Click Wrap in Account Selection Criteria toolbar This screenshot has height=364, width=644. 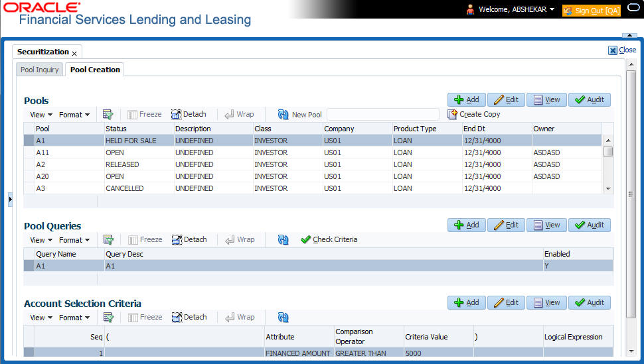240,317
